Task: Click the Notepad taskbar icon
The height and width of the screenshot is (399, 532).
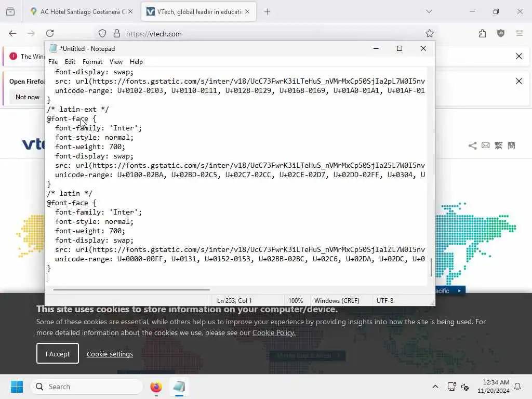Action: click(x=179, y=387)
